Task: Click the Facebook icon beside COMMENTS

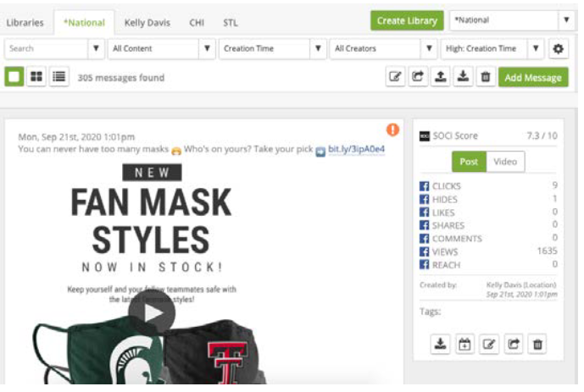Action: click(424, 239)
